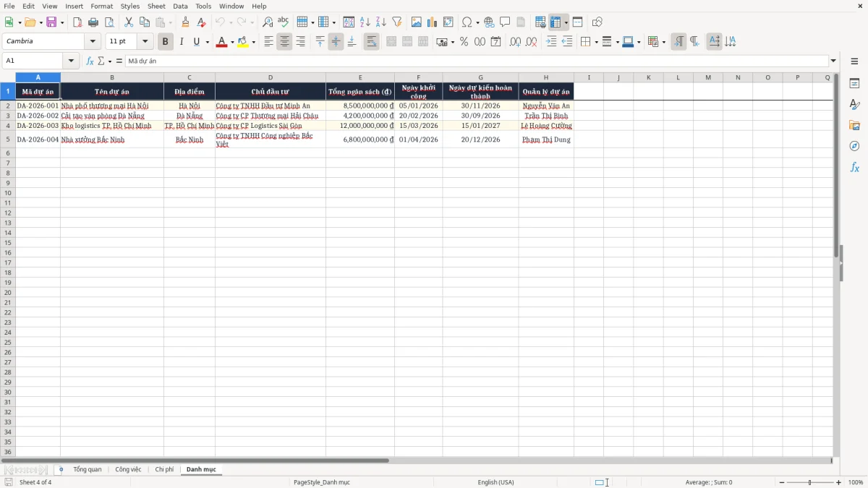Click the Insert Hyperlink icon
This screenshot has width=868, height=488.
[x=490, y=22]
